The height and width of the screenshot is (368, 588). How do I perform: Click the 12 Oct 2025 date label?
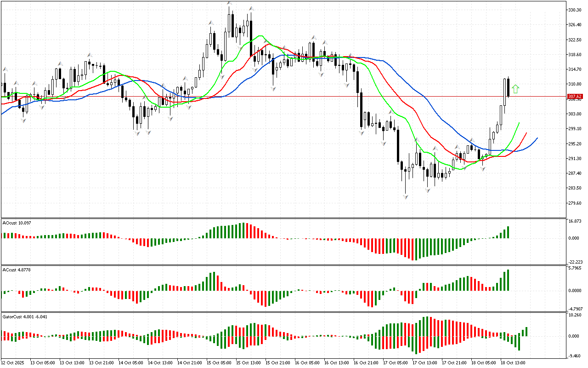[14, 363]
